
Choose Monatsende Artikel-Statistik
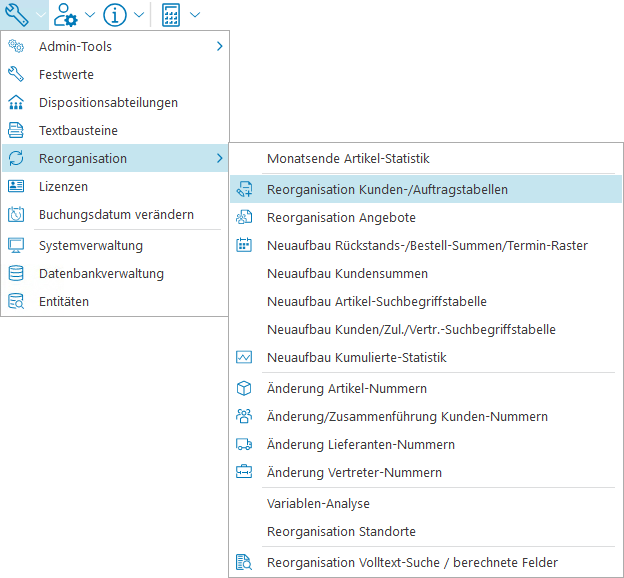coord(348,158)
